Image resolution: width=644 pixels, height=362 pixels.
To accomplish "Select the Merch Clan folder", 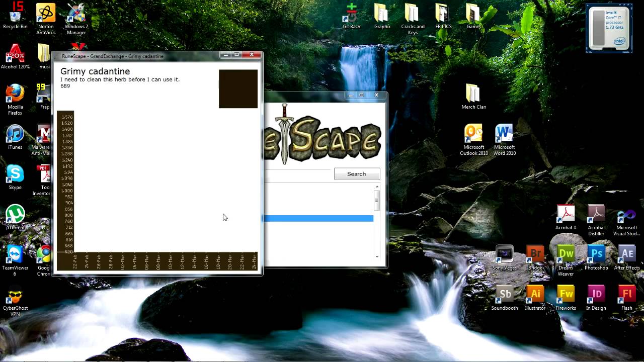I will (x=473, y=97).
